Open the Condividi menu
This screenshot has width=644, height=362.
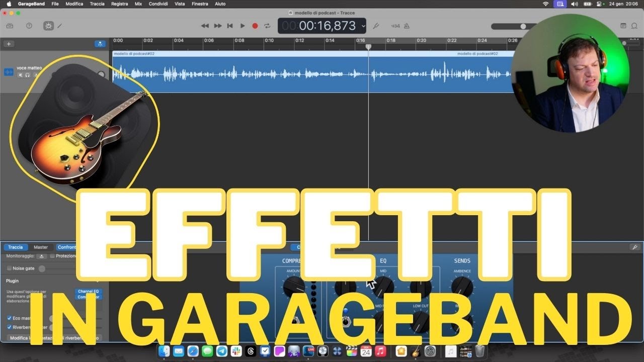158,4
